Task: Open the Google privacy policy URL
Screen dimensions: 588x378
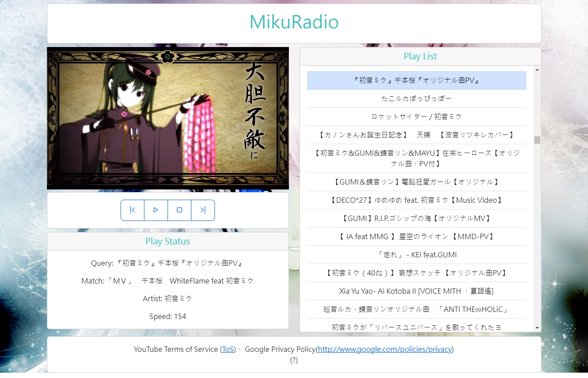Action: [x=385, y=349]
